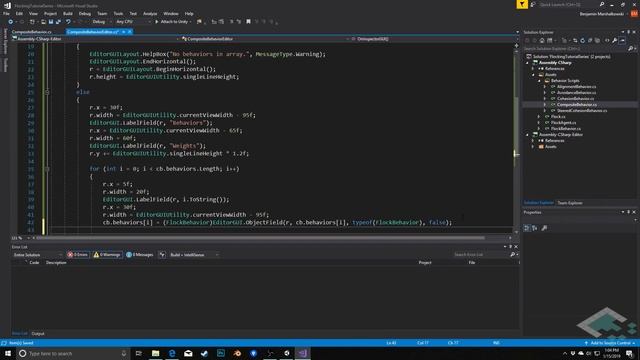The width and height of the screenshot is (640, 360).
Task: Click the Categorized icon in Properties panel
Action: coord(527,228)
